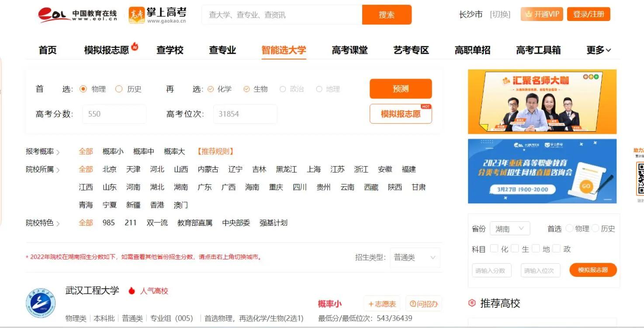Open the 高考课堂 menu item
The width and height of the screenshot is (644, 328).
349,50
